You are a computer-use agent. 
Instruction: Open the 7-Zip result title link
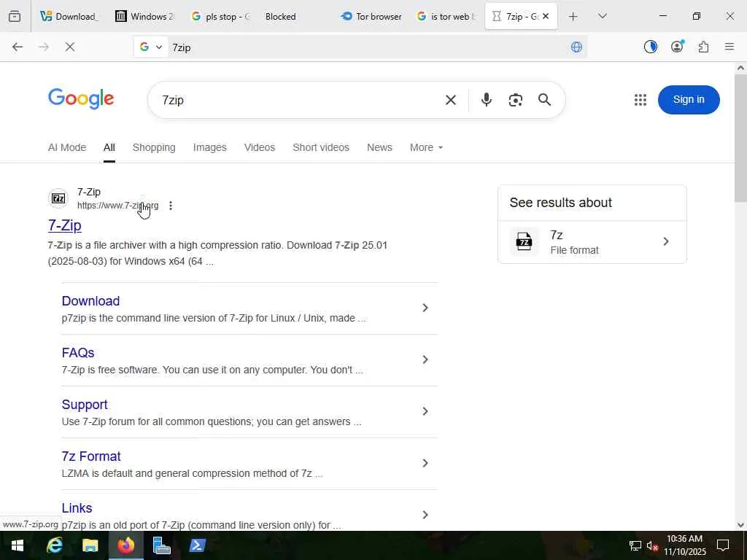65,225
